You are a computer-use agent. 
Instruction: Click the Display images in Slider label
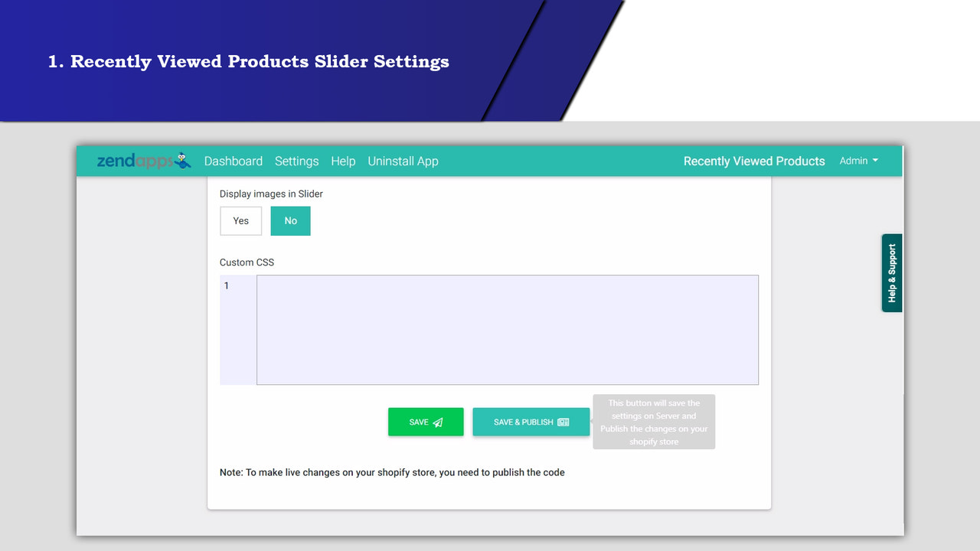[x=271, y=194]
